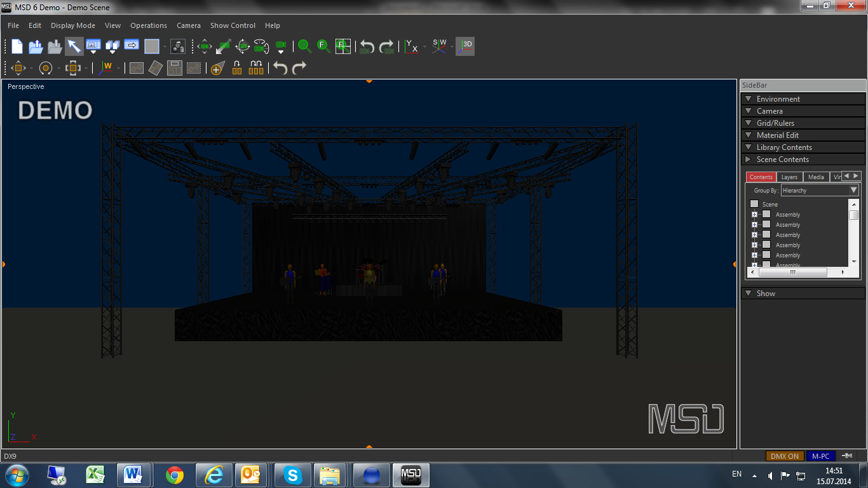
Task: Redo the last camera move
Action: pos(386,46)
